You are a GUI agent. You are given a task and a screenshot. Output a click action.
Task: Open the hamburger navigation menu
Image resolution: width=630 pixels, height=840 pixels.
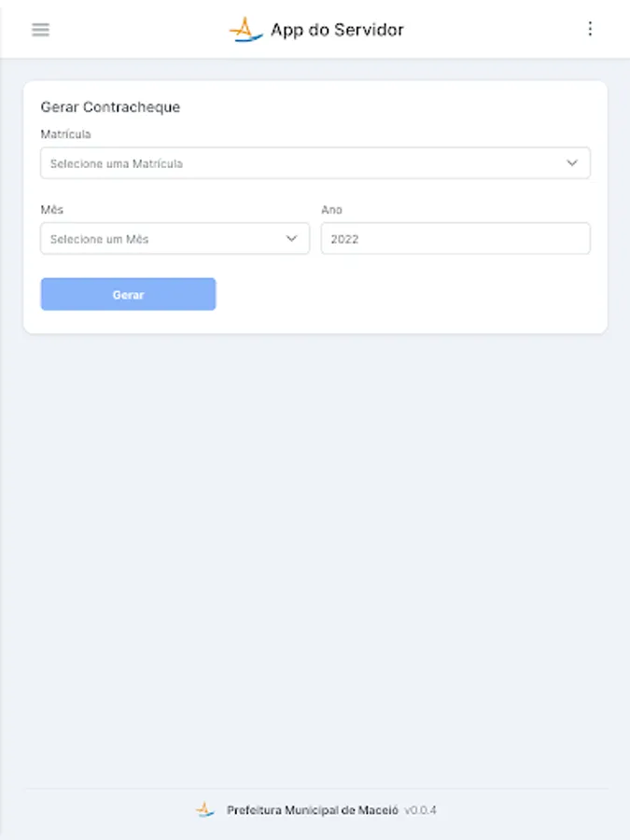[x=40, y=29]
